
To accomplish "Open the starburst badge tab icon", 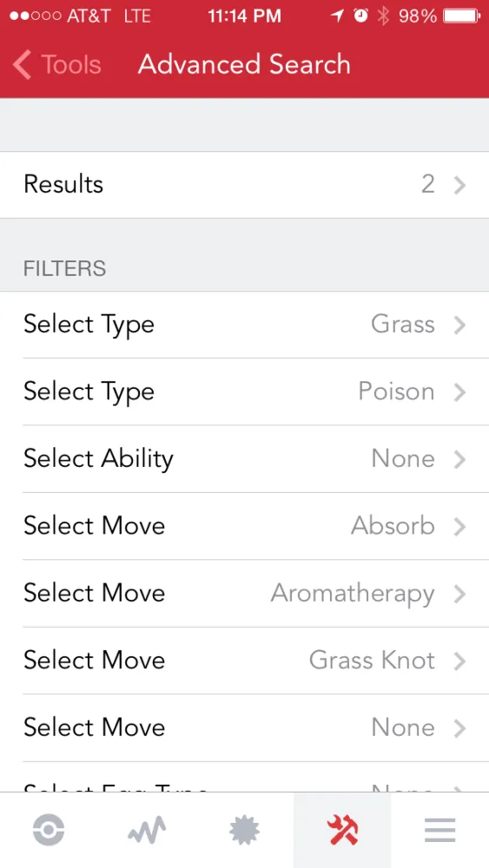I will [x=244, y=831].
